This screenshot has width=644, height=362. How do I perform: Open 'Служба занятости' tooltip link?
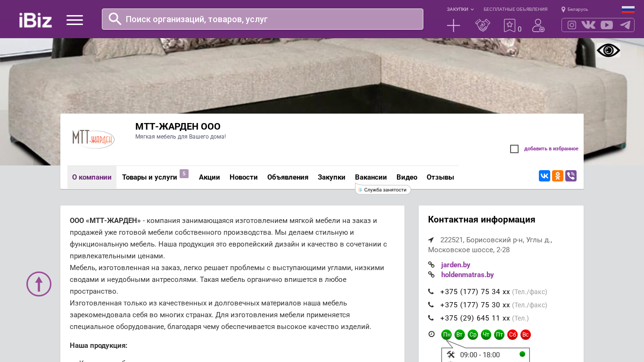pyautogui.click(x=383, y=189)
